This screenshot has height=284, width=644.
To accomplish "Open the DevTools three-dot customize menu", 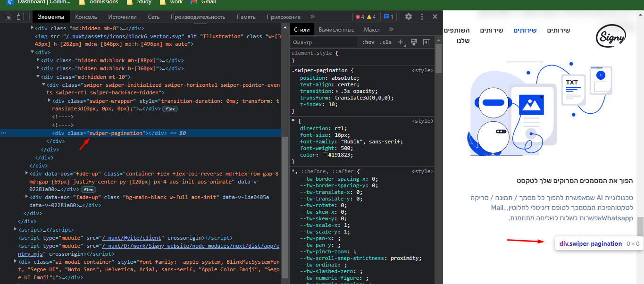I will pos(422,17).
